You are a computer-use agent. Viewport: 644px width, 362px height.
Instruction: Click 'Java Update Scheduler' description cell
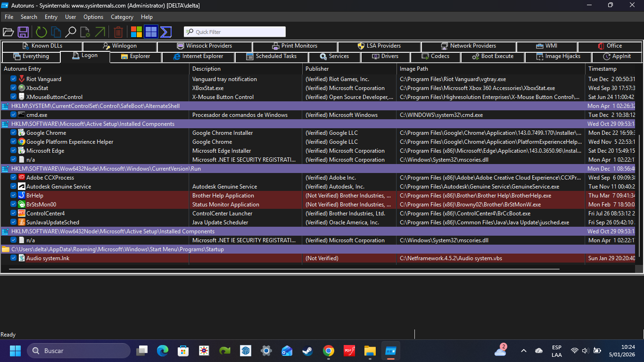pyautogui.click(x=220, y=222)
